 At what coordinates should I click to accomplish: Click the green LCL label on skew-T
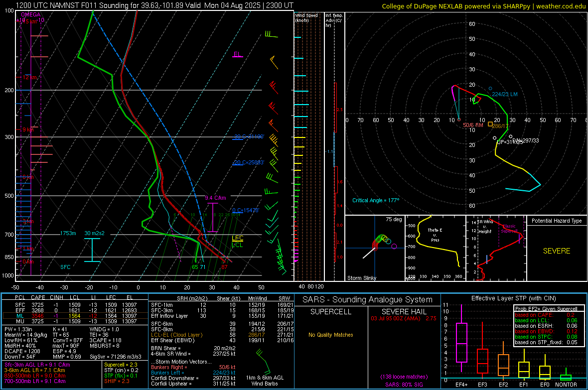click(237, 245)
